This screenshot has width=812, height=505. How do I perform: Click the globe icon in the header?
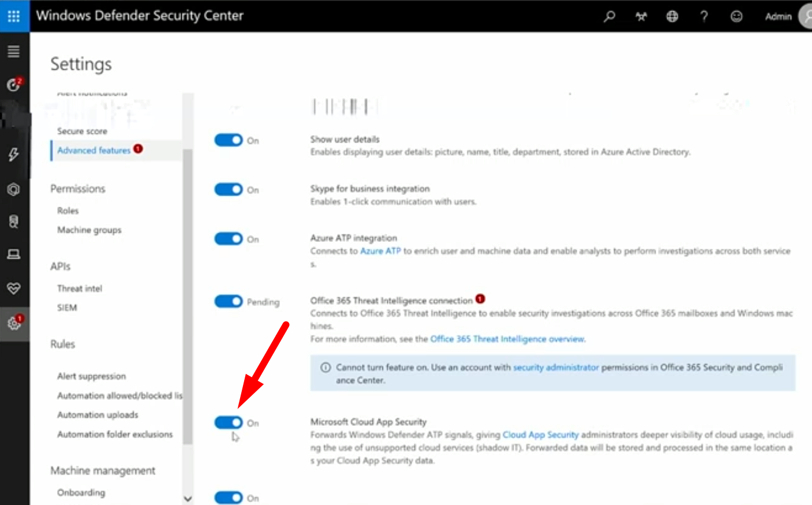click(672, 16)
